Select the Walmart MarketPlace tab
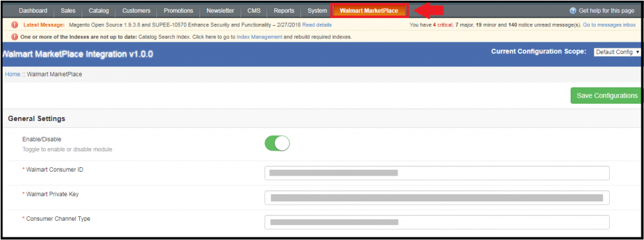The image size is (644, 240). coord(369,11)
